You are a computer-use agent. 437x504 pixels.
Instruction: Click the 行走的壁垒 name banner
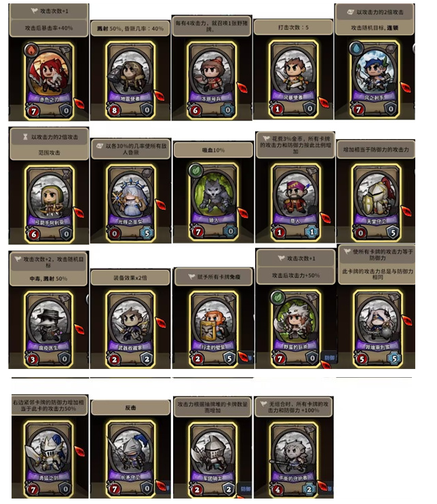[x=213, y=347]
